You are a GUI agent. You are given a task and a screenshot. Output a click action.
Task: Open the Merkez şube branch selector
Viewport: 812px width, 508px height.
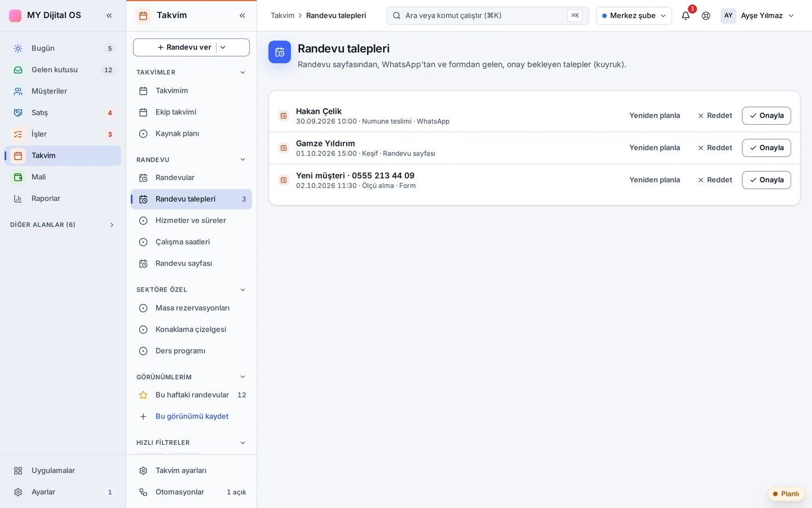point(634,16)
